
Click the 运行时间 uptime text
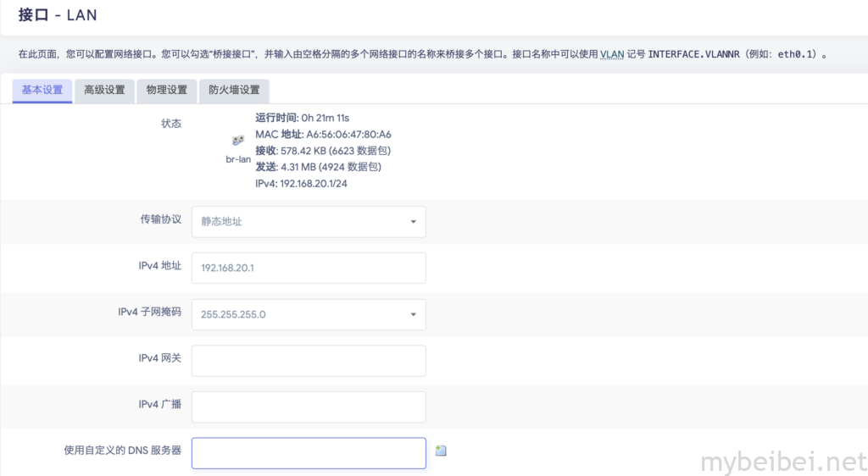coord(302,118)
